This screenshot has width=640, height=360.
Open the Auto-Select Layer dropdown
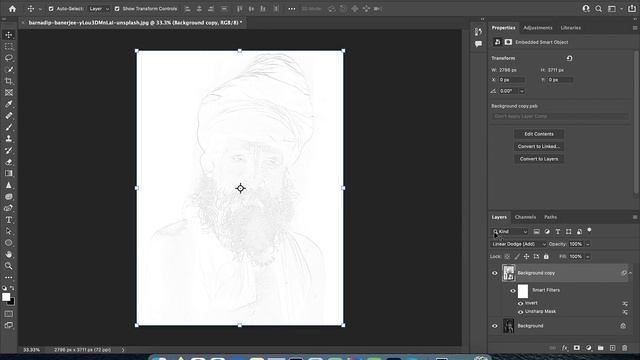[x=98, y=9]
